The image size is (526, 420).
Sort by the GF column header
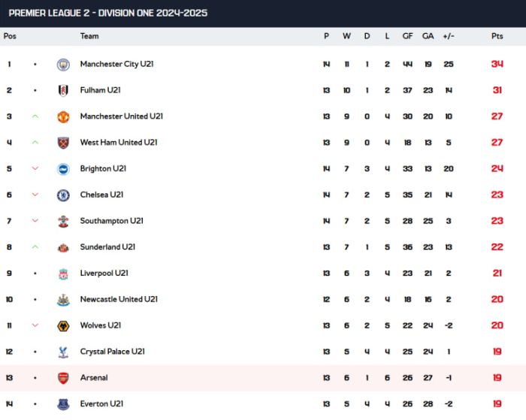pos(407,36)
